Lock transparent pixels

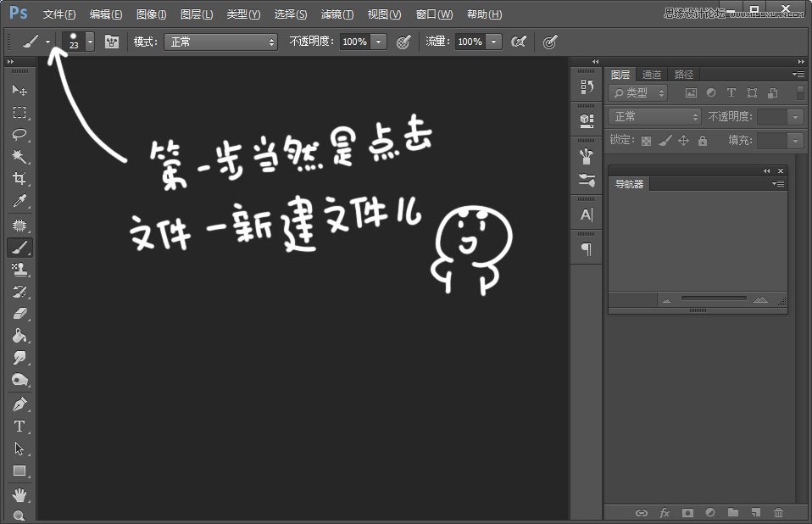[x=646, y=141]
